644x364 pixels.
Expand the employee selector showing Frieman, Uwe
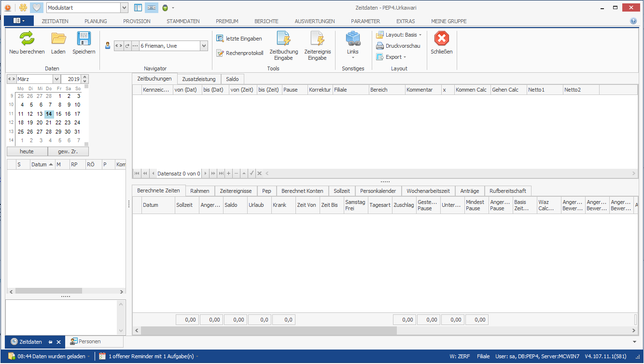pos(204,46)
